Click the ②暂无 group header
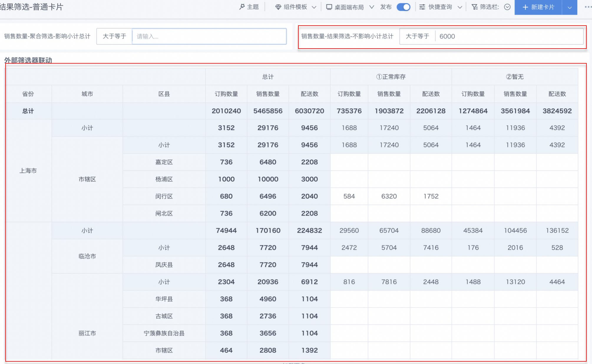 [x=515, y=77]
